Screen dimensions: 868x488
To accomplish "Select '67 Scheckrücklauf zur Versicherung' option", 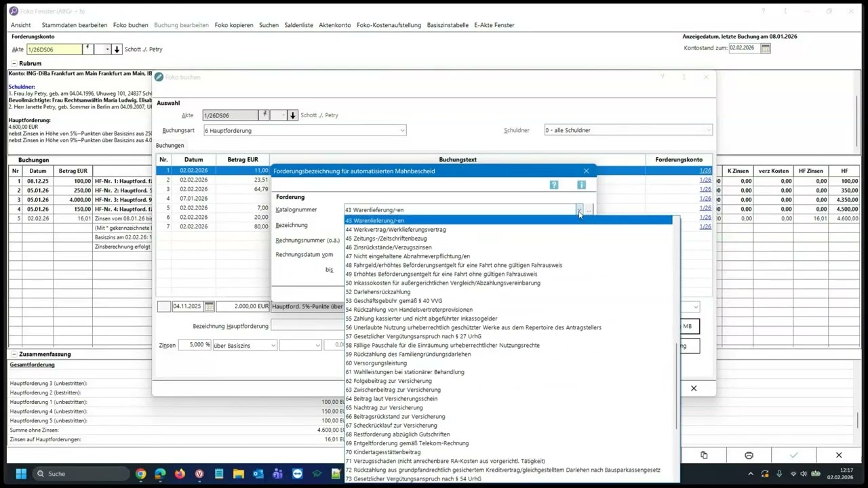I will [509, 426].
